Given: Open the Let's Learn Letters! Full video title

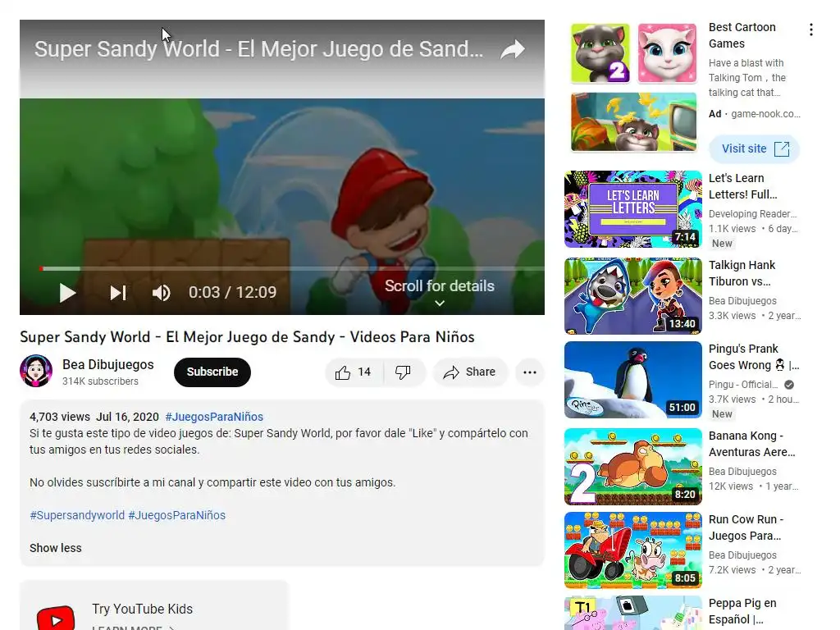Looking at the screenshot, I should tap(742, 186).
